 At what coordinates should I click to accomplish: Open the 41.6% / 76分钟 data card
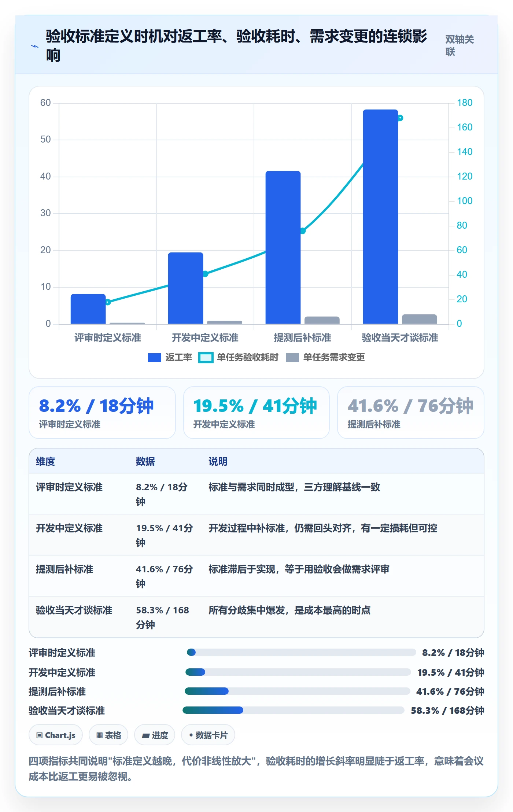pos(411,413)
